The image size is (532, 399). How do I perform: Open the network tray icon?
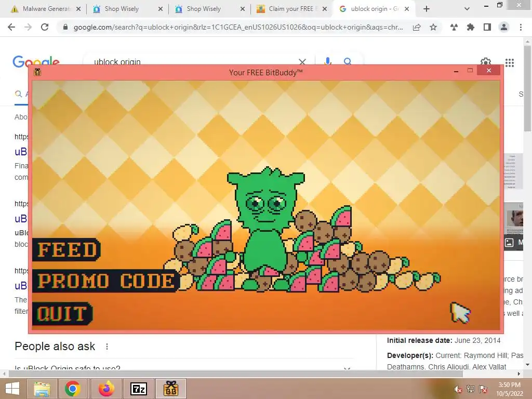(x=471, y=389)
